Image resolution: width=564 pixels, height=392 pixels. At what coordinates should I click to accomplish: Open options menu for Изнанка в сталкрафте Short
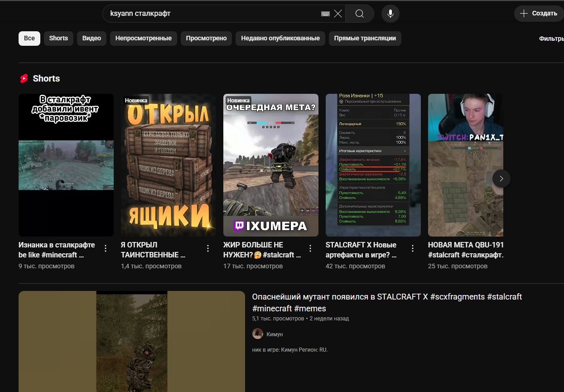106,248
